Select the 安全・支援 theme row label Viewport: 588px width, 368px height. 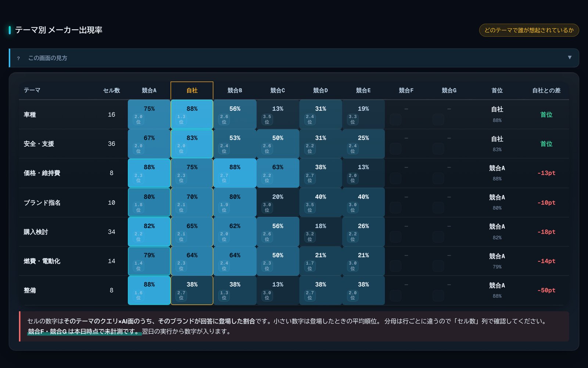pyautogui.click(x=39, y=144)
